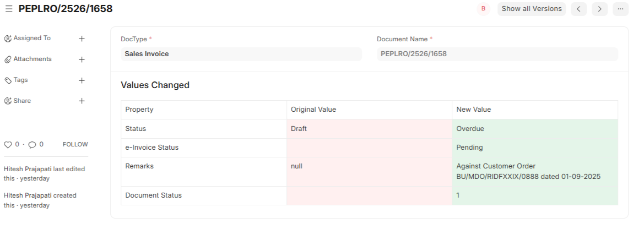Click the Draft original value cell

(369, 129)
